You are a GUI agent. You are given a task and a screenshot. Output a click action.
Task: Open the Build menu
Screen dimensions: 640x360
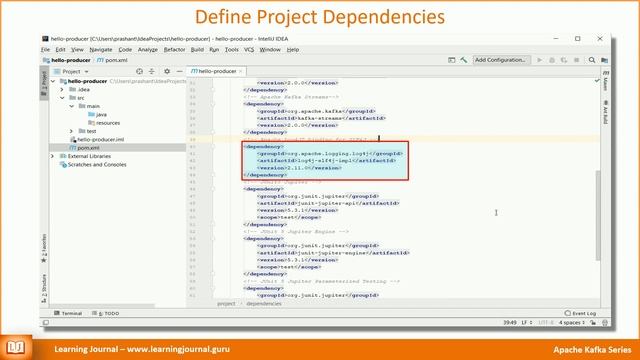[x=197, y=49]
